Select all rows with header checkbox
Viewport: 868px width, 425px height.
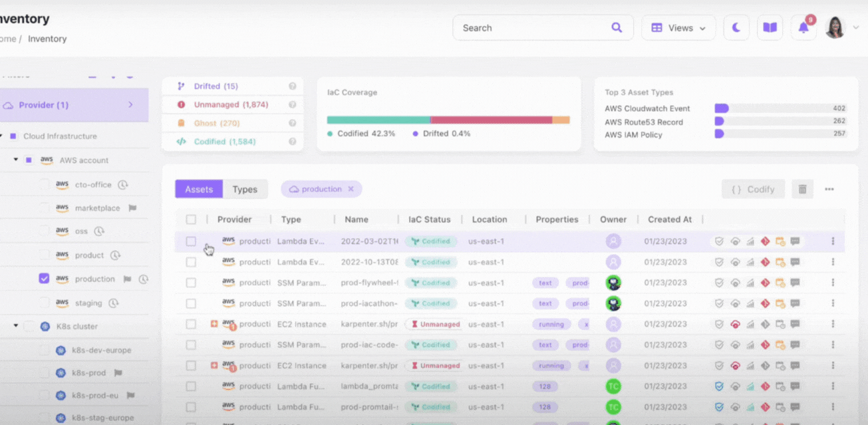coord(191,219)
